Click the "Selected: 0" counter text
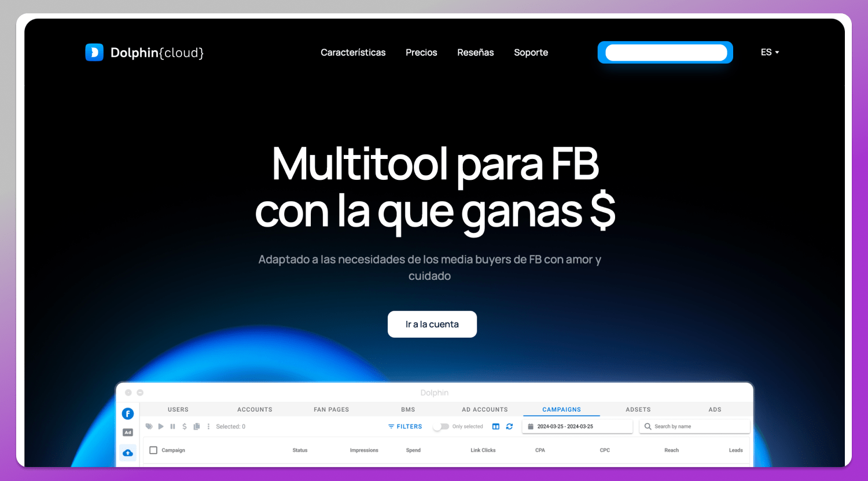Image resolution: width=868 pixels, height=481 pixels. tap(230, 427)
